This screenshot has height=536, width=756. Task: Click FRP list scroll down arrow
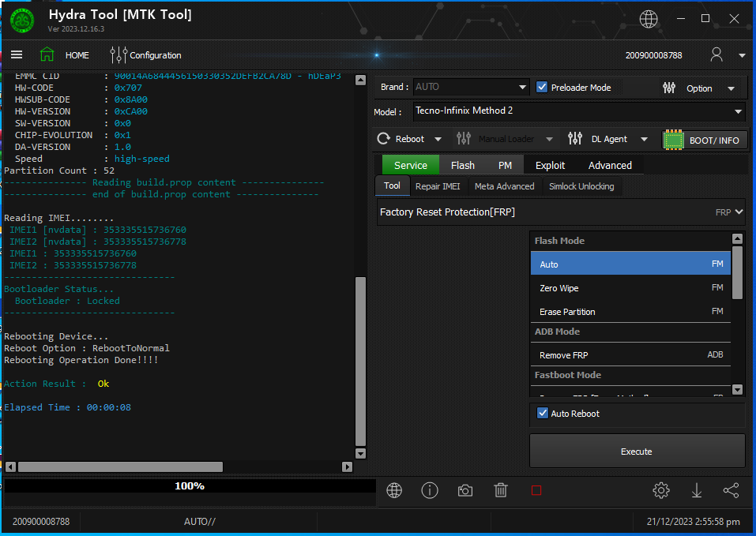(737, 390)
